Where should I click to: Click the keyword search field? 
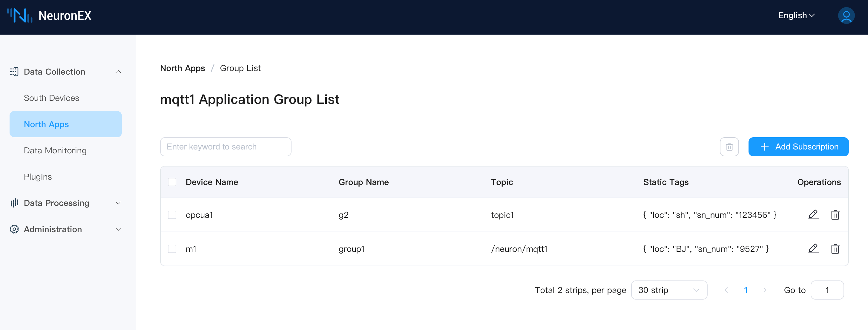click(x=226, y=147)
